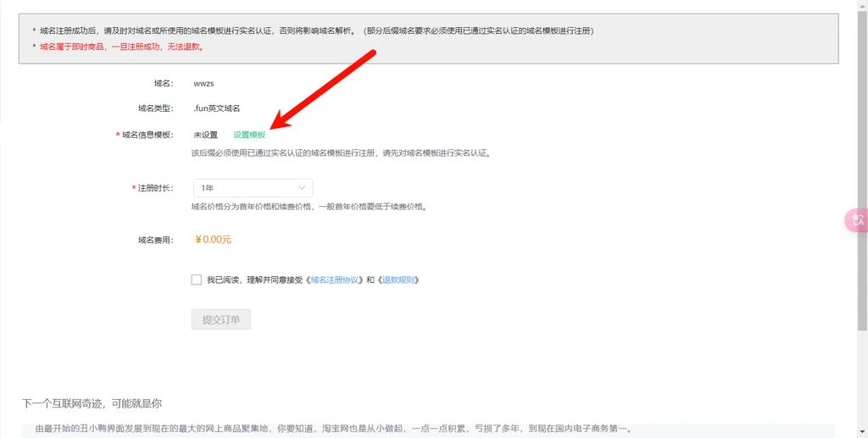Click the 未设置 template status text
Viewport: 868px width, 438px height.
click(205, 135)
